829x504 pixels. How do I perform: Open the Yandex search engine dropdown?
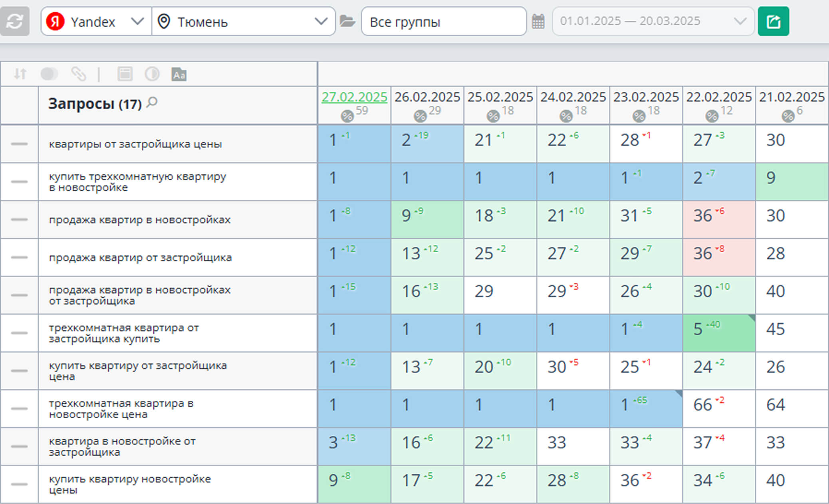click(x=96, y=21)
